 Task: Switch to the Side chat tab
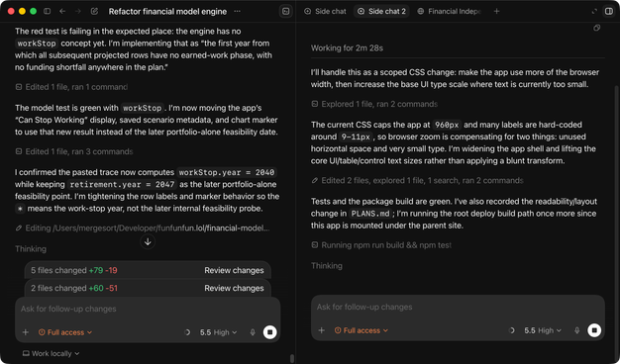(x=325, y=12)
